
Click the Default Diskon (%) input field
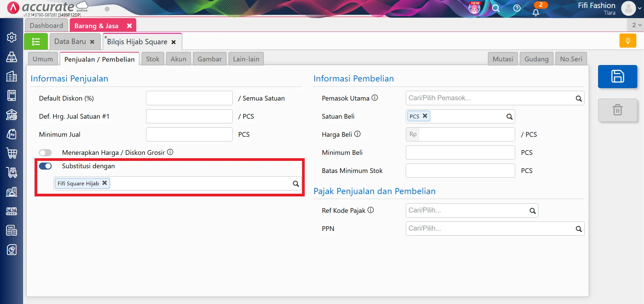point(189,98)
